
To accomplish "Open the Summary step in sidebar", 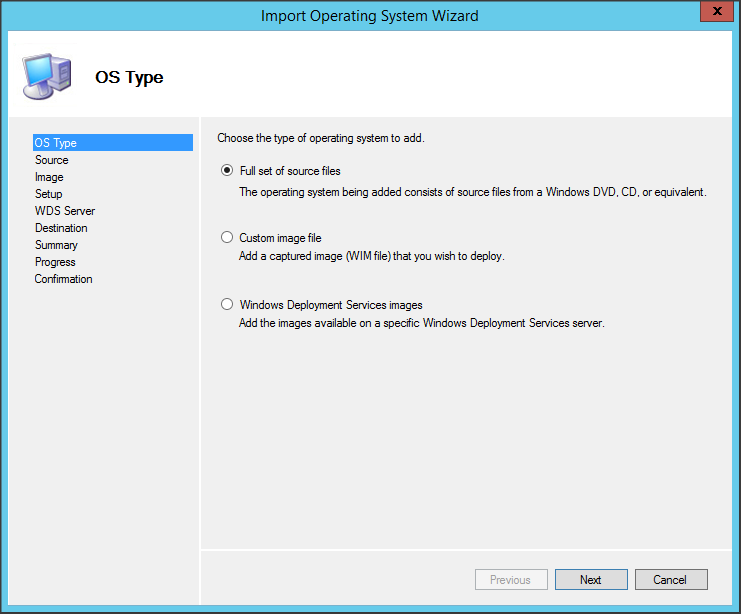I will click(x=56, y=245).
